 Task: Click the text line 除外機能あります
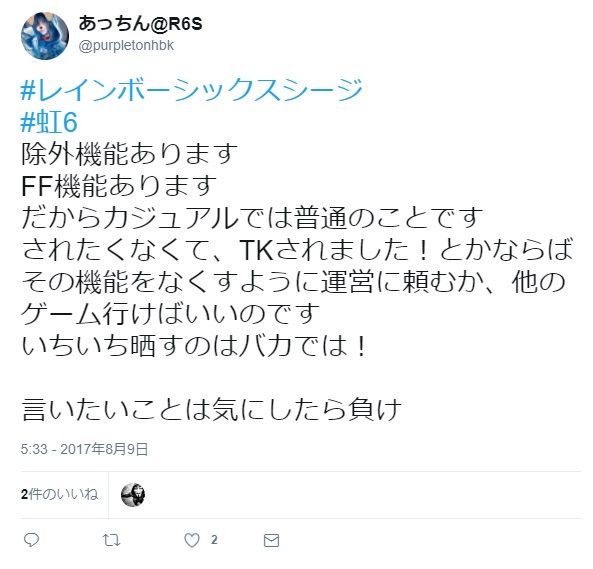click(129, 154)
